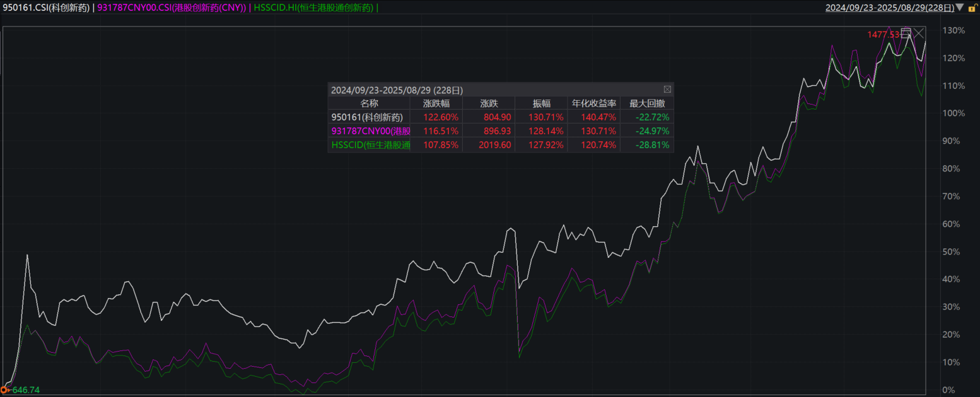Toggle the yellow padlock lock icon
This screenshot has width=980, height=397.
[972, 8]
